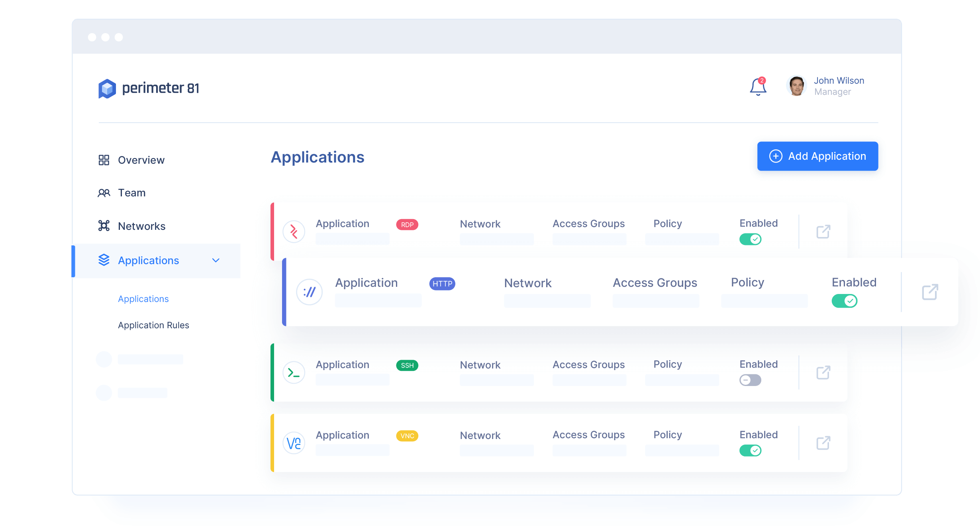Open the notification bell icon
980x531 pixels.
pos(758,86)
